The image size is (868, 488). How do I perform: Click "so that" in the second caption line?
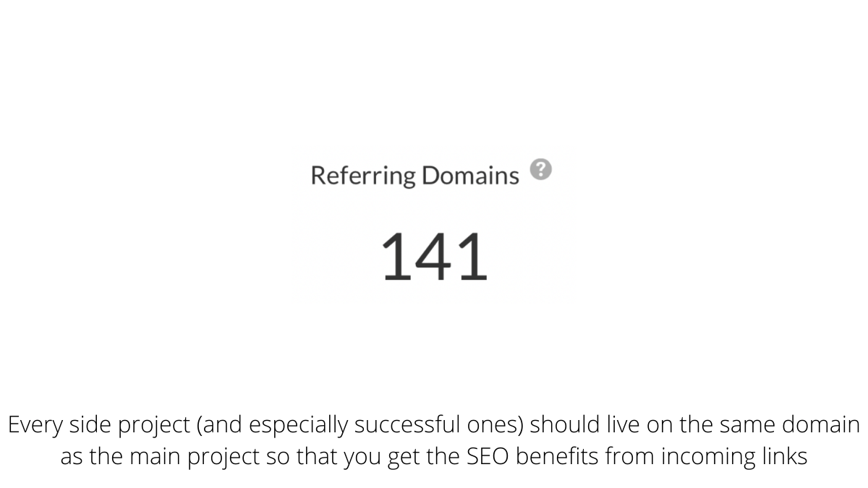click(x=294, y=457)
